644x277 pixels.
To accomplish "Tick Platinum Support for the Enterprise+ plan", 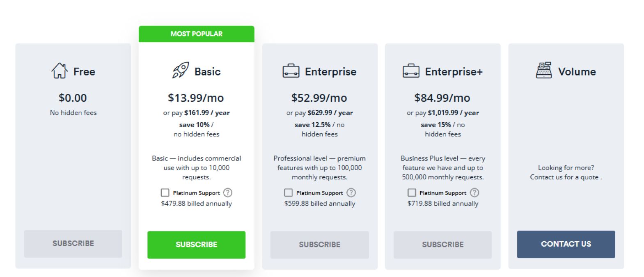I will pos(412,192).
